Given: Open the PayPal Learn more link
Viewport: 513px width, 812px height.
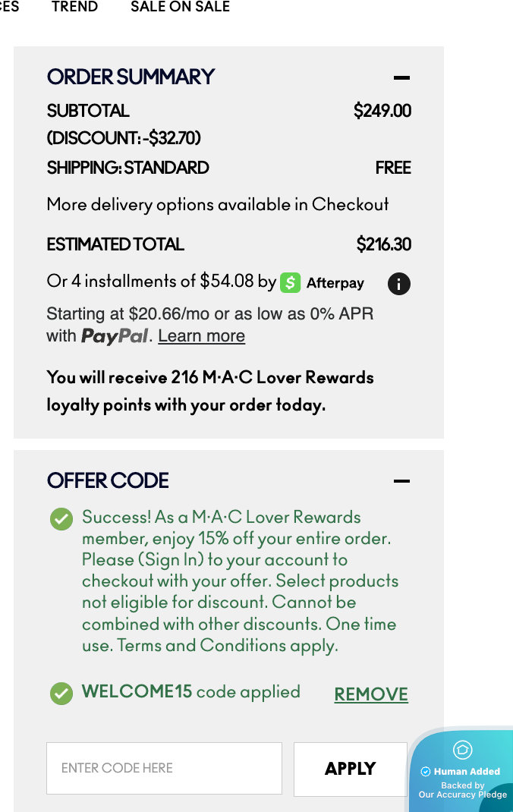Looking at the screenshot, I should pyautogui.click(x=201, y=336).
